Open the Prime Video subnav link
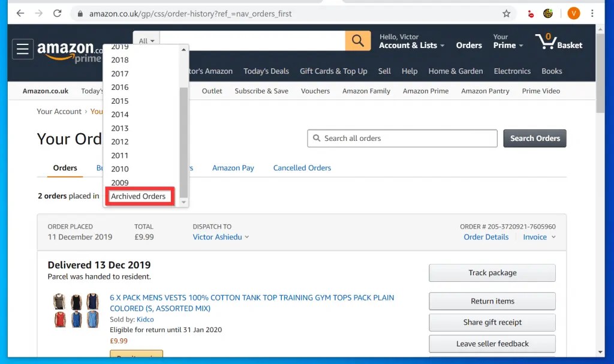614x364 pixels. point(541,91)
